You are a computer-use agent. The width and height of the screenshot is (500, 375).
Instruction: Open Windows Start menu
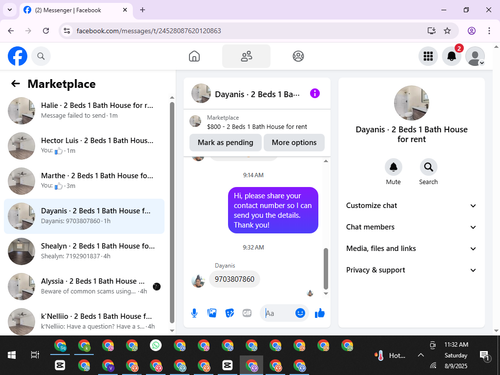(x=12, y=355)
